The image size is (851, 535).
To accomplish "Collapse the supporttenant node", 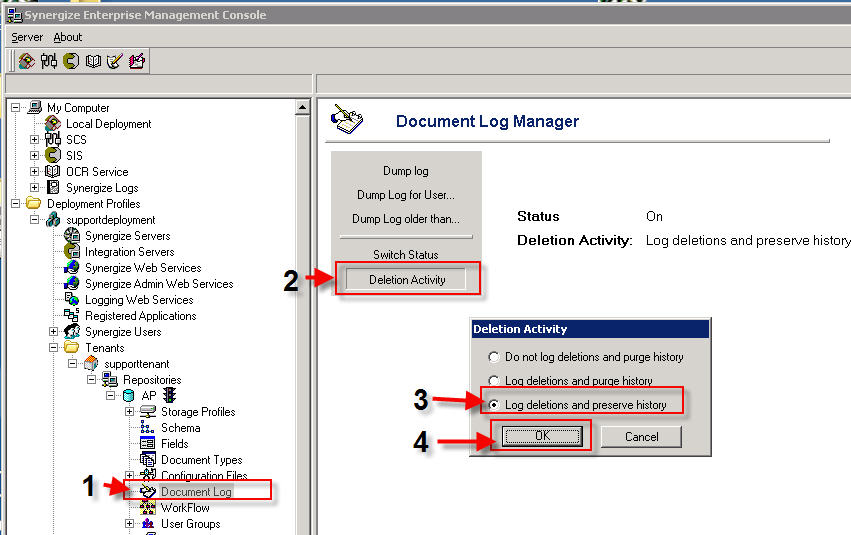I will [73, 364].
